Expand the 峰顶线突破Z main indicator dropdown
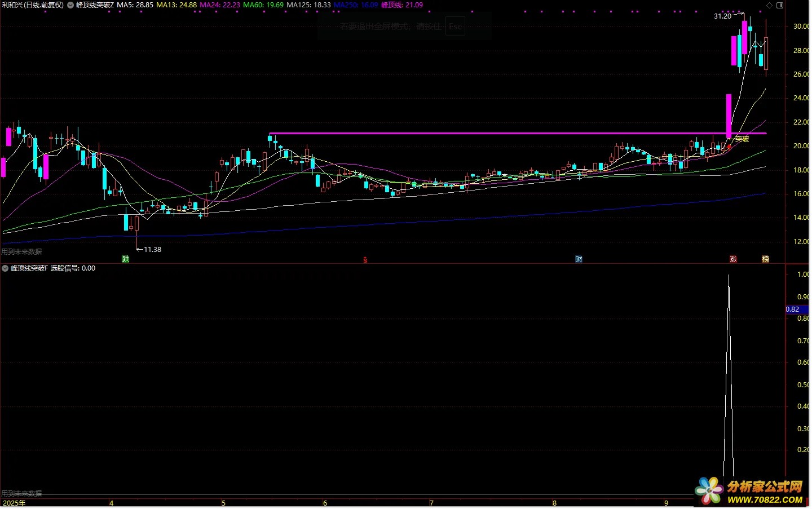 [70, 5]
